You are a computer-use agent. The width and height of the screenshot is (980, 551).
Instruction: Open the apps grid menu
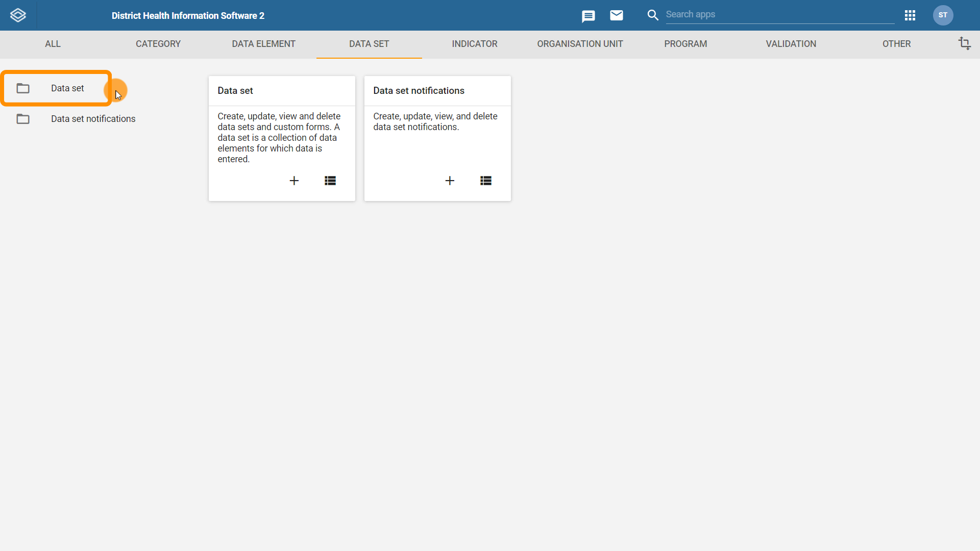coord(910,15)
